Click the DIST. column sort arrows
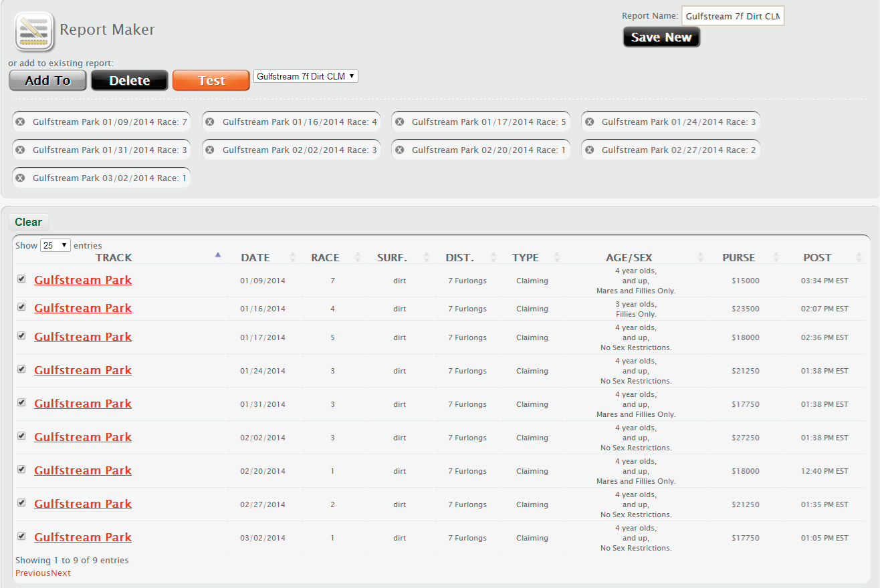The height and width of the screenshot is (588, 880). point(493,257)
